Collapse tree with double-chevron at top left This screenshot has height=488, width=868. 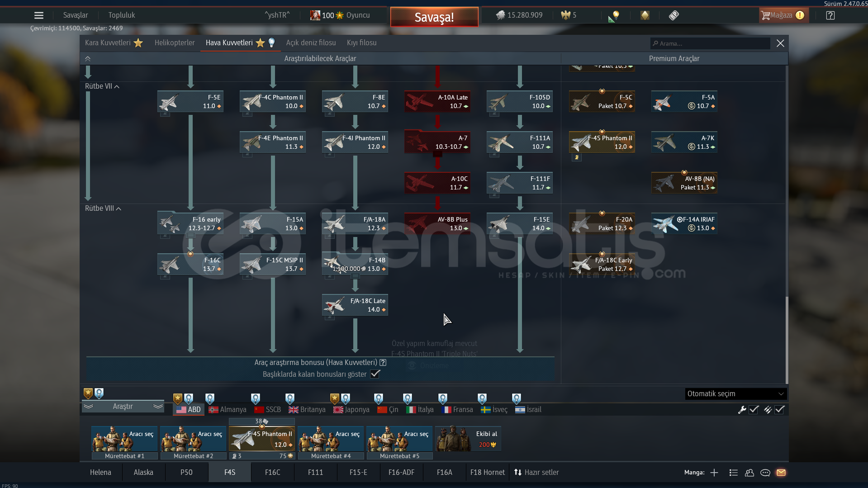coord(88,59)
